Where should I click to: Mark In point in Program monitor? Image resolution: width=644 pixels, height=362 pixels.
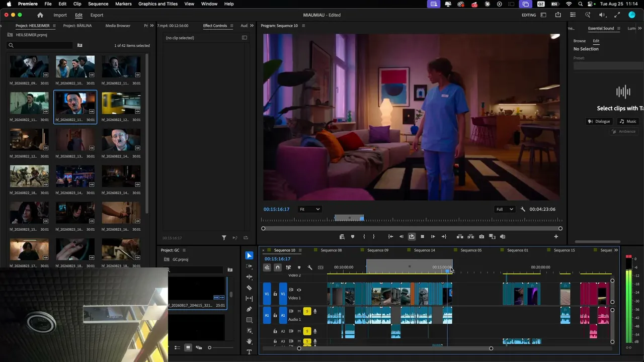coord(364,237)
